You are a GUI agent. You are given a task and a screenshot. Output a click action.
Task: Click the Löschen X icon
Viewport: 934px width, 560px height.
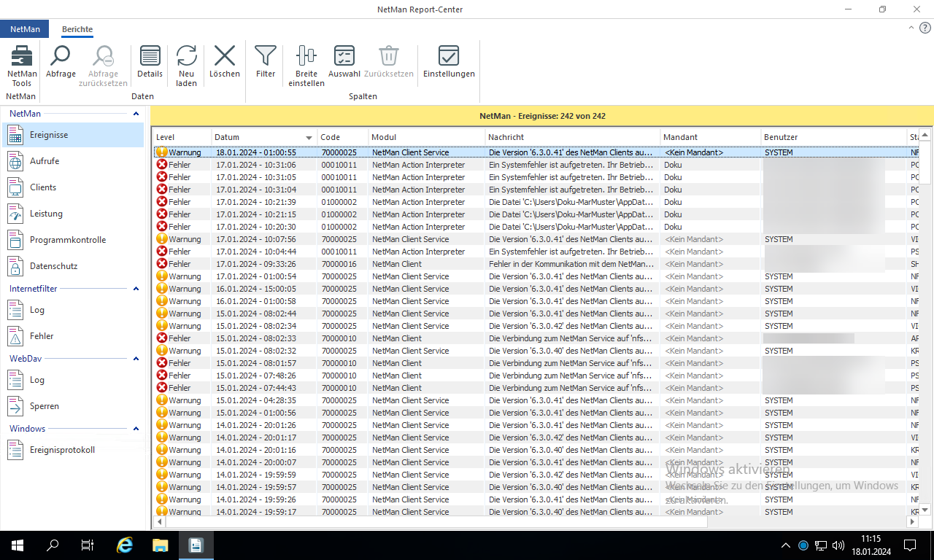coord(224,57)
